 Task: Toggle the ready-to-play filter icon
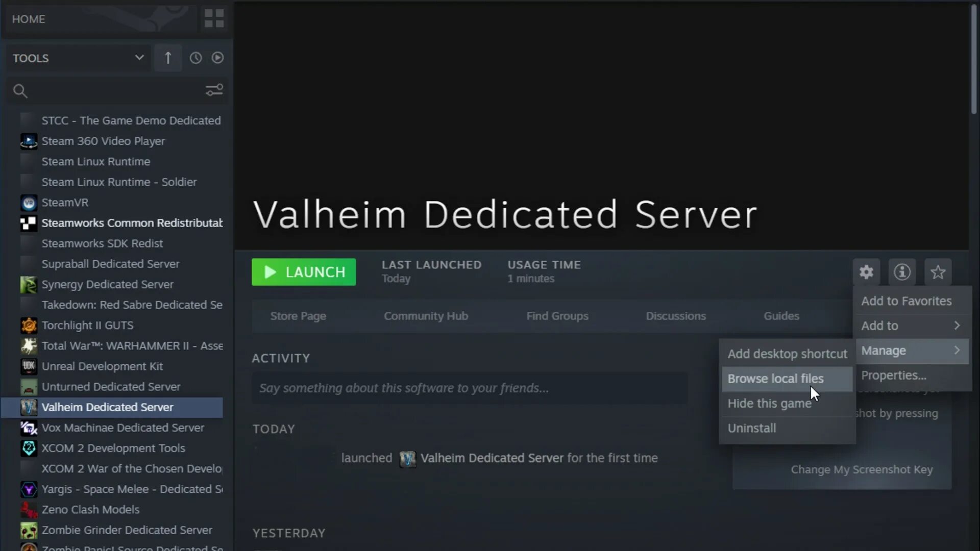click(x=218, y=58)
